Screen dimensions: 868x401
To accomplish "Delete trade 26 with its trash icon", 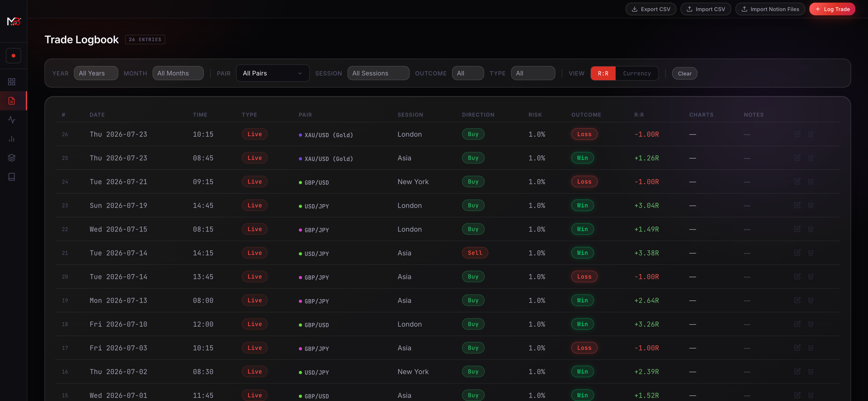I will pyautogui.click(x=811, y=134).
